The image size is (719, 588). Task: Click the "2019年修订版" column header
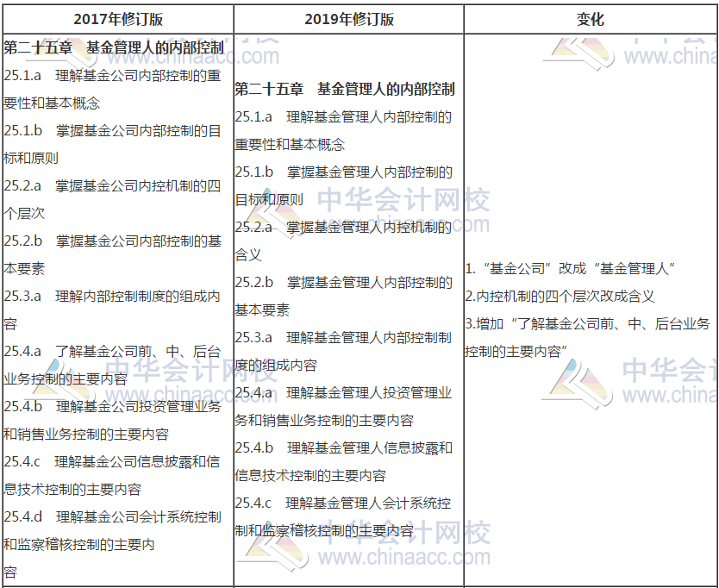pos(347,19)
